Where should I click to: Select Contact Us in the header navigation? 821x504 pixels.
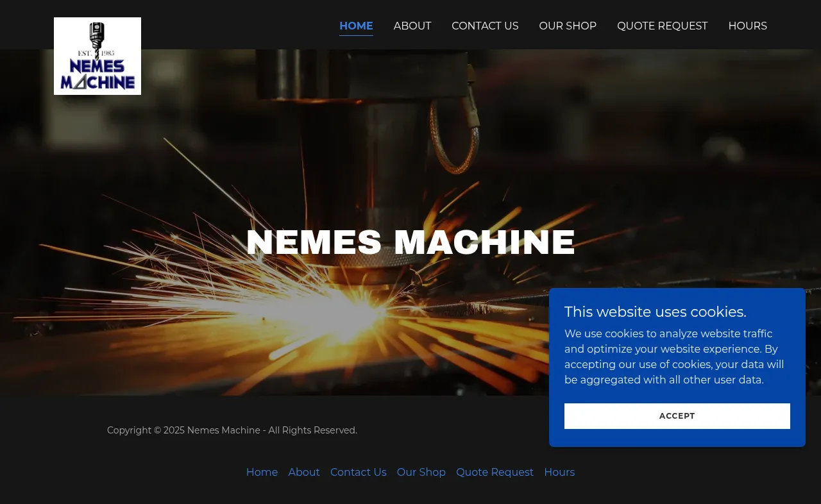click(x=485, y=26)
